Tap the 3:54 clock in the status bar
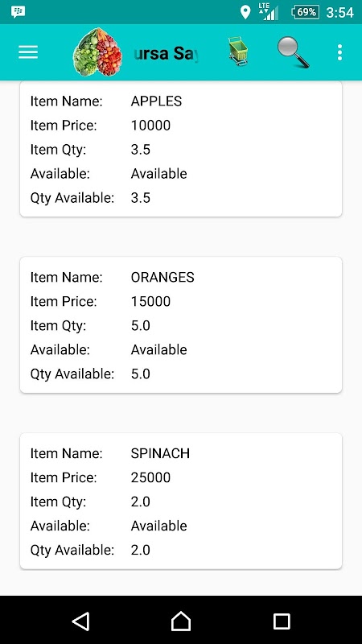362x644 pixels. [339, 12]
